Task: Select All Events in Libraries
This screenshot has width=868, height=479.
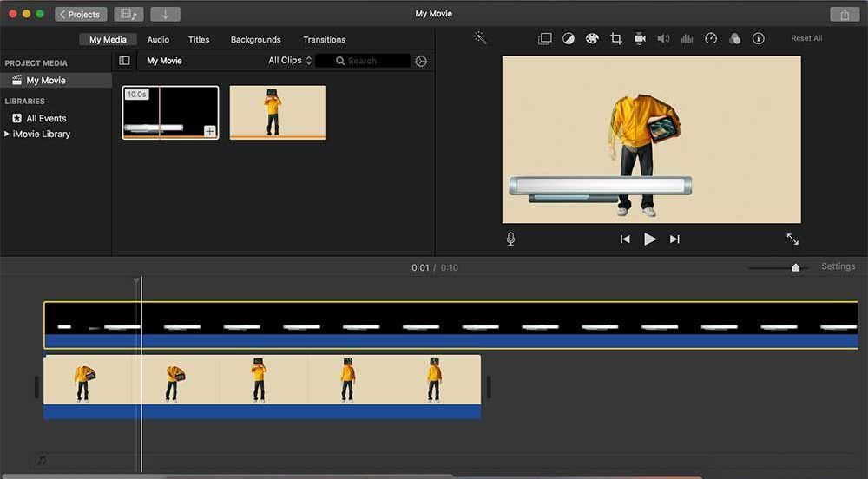Action: pyautogui.click(x=47, y=118)
